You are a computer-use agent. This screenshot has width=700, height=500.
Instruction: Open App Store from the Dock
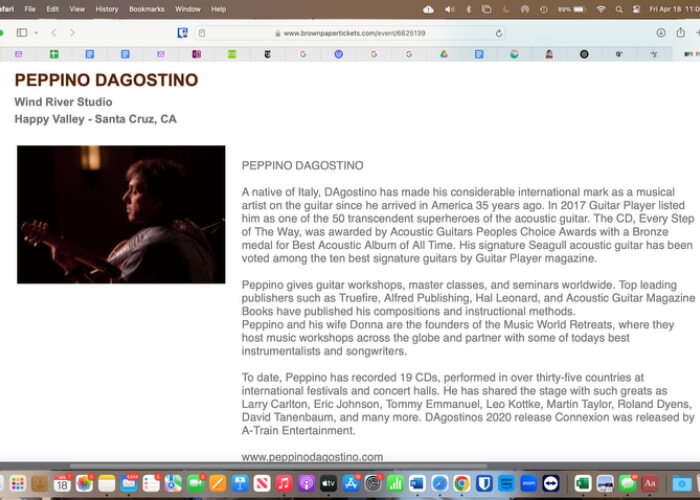click(x=351, y=483)
